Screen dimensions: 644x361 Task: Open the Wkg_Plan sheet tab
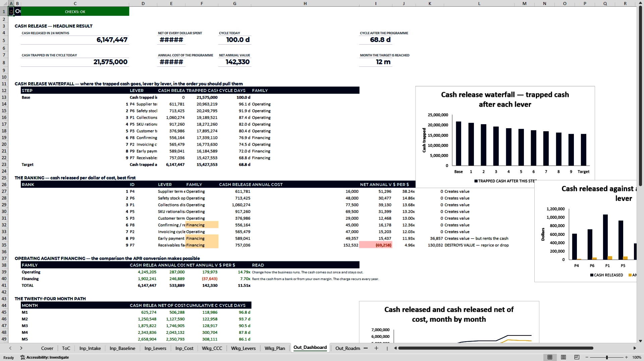click(x=275, y=348)
